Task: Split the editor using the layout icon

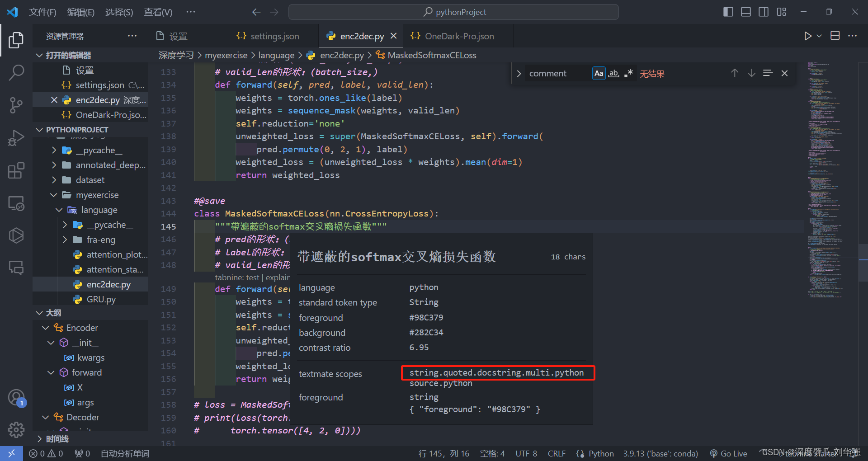Action: 835,36
